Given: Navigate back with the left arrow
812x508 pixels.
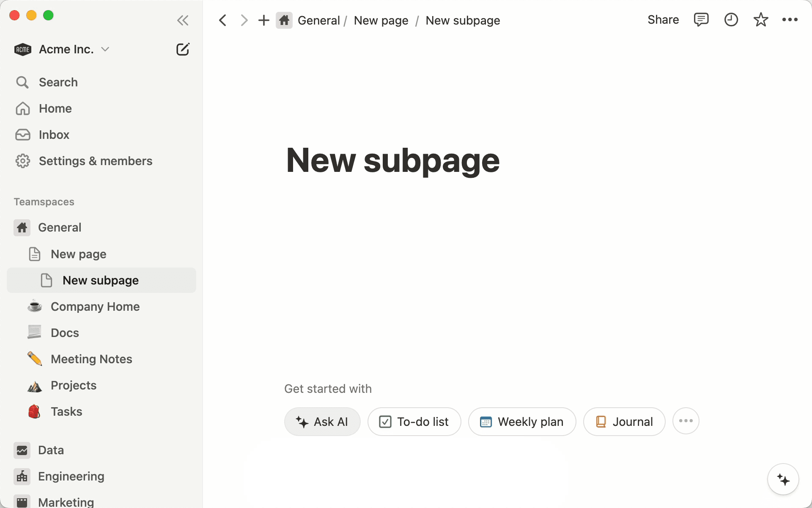Looking at the screenshot, I should [223, 20].
